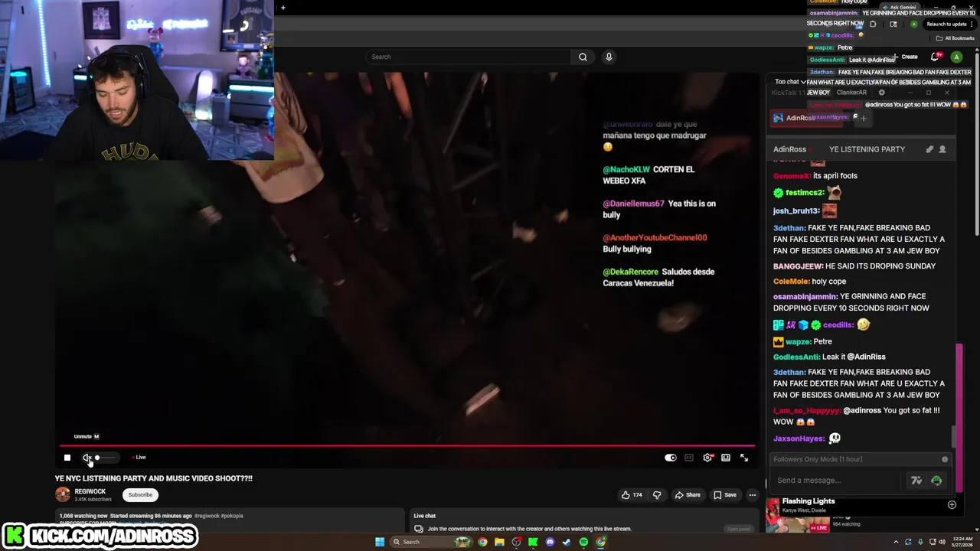980x551 pixels.
Task: Jump to Live indicator in player
Action: point(139,458)
